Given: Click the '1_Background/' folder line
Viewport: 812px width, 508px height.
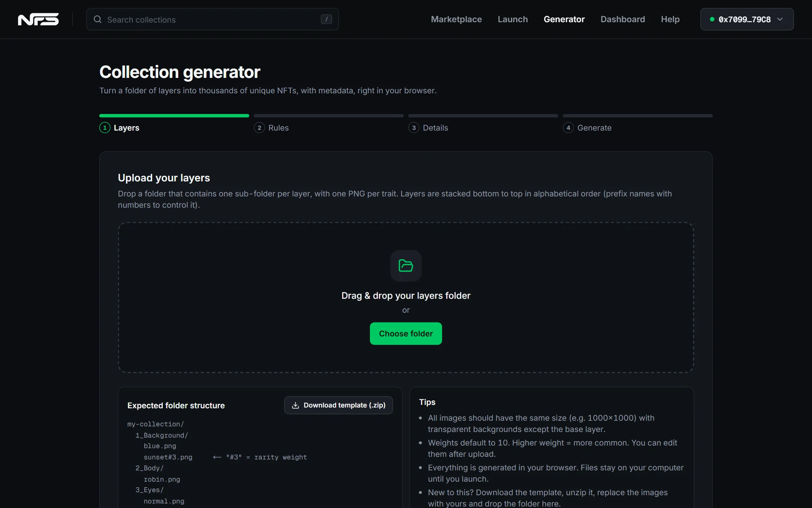Looking at the screenshot, I should pos(162,435).
